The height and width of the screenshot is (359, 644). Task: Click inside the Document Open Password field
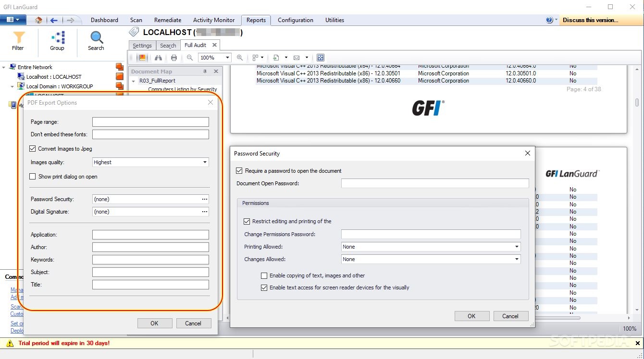click(434, 183)
